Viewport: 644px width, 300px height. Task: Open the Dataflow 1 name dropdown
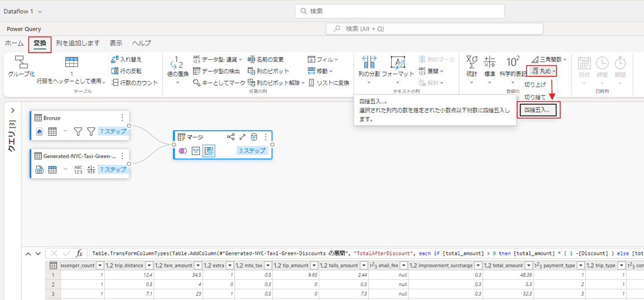coord(40,11)
